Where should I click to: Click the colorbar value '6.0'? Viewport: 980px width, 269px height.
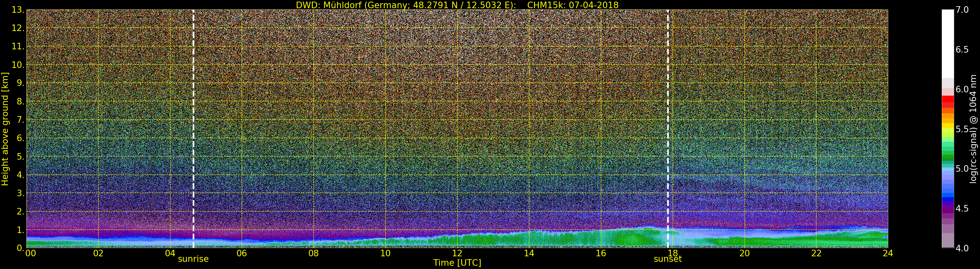tap(962, 89)
